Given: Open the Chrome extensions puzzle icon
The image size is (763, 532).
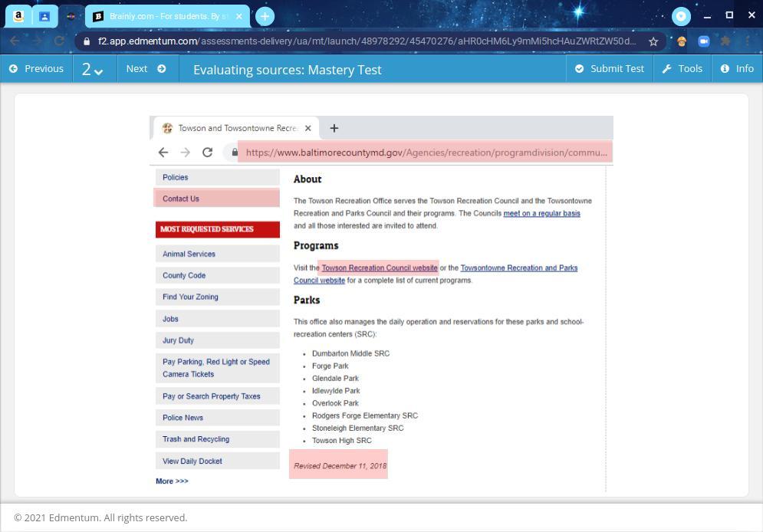Looking at the screenshot, I should pos(725,41).
